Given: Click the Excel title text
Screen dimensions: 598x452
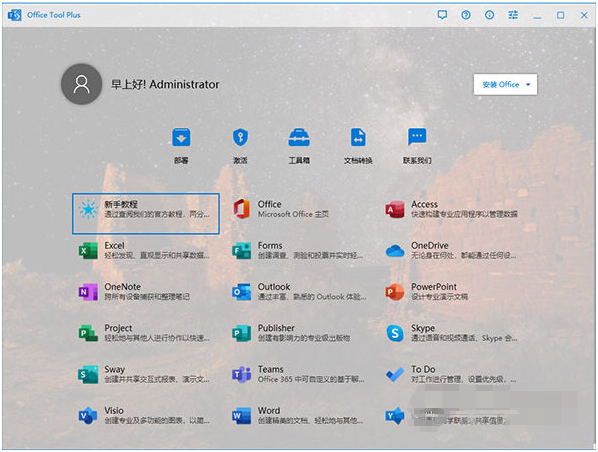Looking at the screenshot, I should 114,245.
